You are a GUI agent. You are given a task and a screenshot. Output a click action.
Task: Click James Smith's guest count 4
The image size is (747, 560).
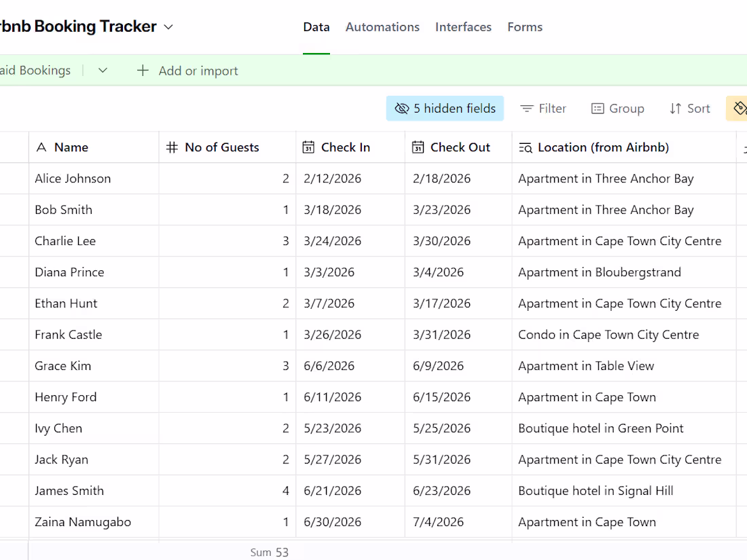click(227, 491)
